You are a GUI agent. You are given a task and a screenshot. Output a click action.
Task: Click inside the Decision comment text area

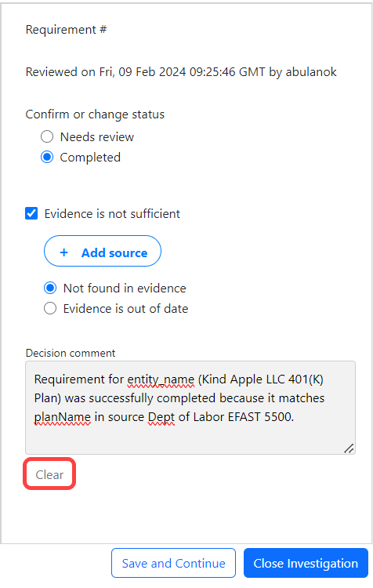pyautogui.click(x=190, y=408)
